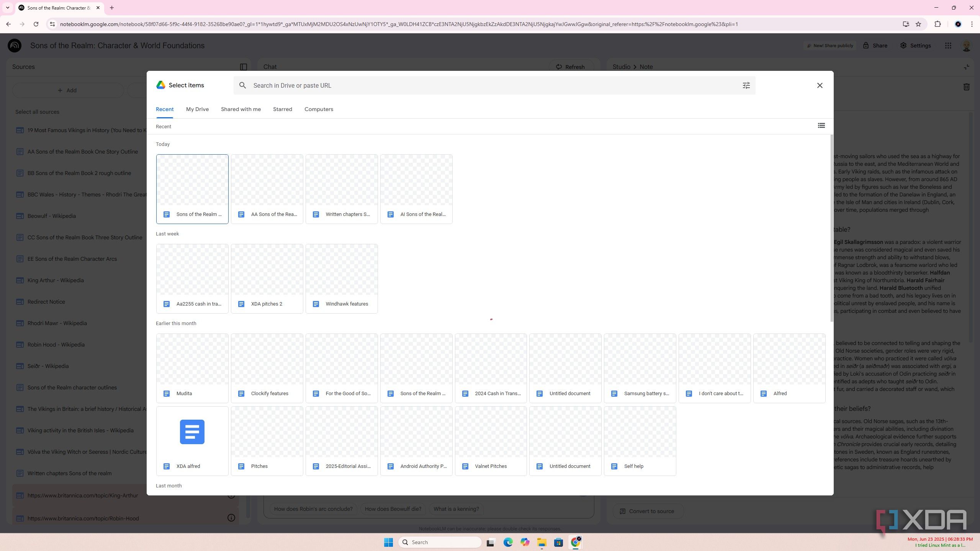The image size is (980, 551).
Task: Launch Microsoft Edge from taskbar
Action: [x=508, y=542]
